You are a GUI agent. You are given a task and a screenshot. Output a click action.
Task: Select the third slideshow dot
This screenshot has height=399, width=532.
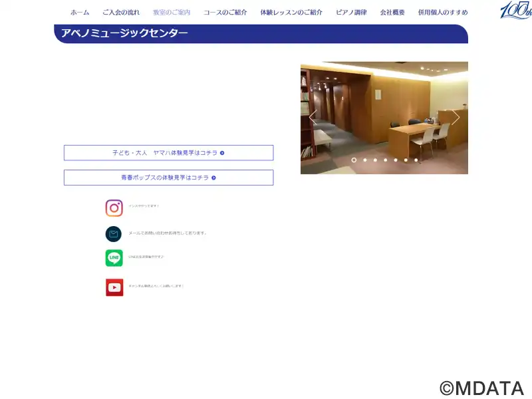[x=375, y=160]
